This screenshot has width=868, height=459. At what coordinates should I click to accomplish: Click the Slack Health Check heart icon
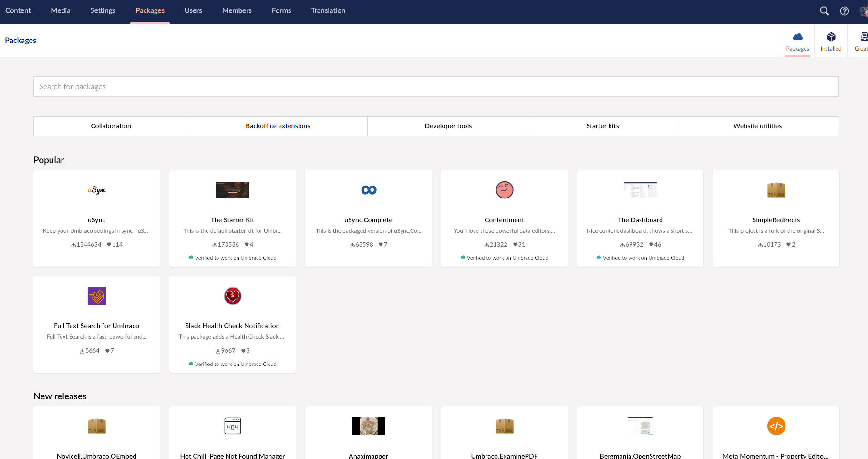click(233, 296)
